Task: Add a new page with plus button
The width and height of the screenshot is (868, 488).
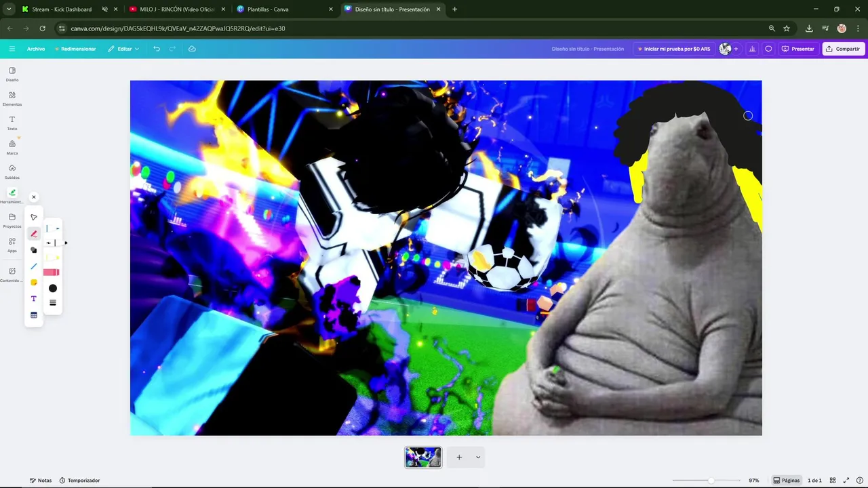Action: (x=459, y=457)
